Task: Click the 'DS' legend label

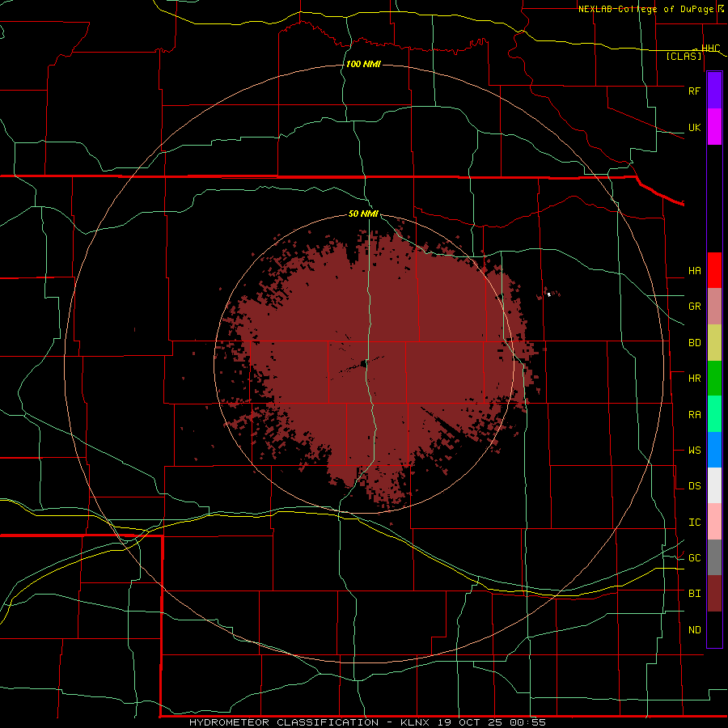Action: [x=694, y=486]
